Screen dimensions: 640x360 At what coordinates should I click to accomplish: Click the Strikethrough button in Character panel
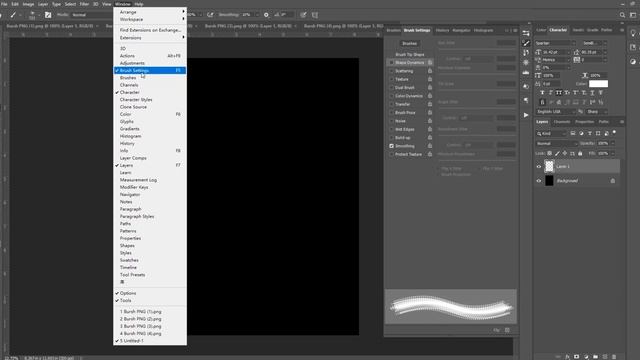[600, 93]
